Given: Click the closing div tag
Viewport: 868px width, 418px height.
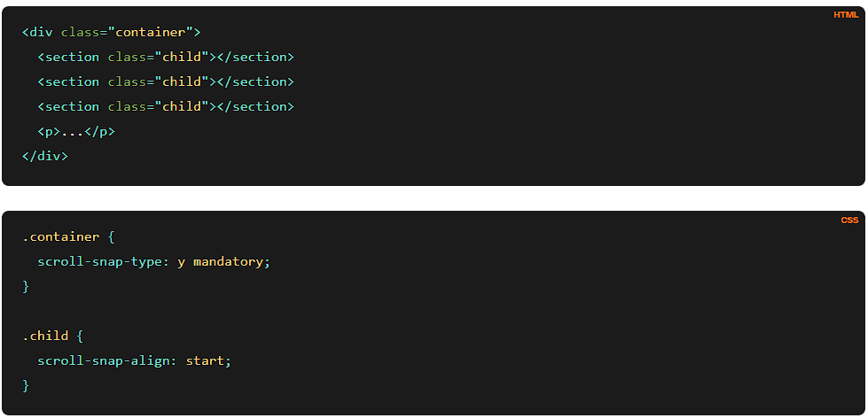Looking at the screenshot, I should [x=45, y=156].
